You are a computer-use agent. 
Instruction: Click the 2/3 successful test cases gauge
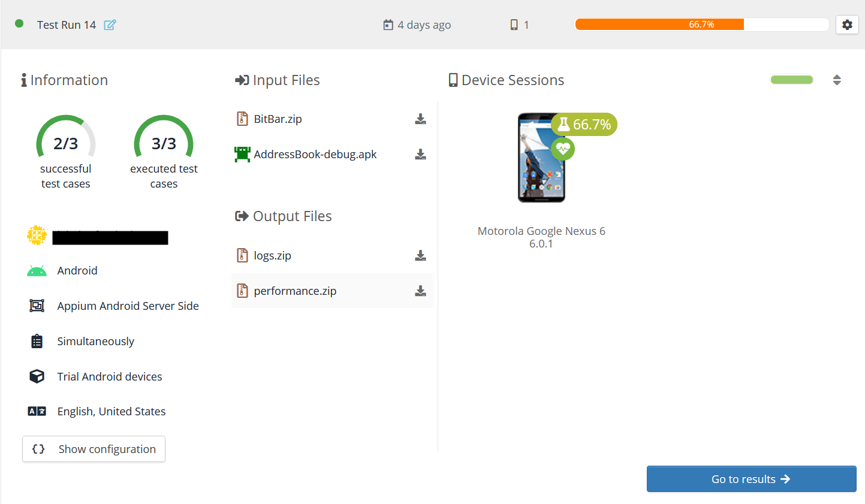66,143
